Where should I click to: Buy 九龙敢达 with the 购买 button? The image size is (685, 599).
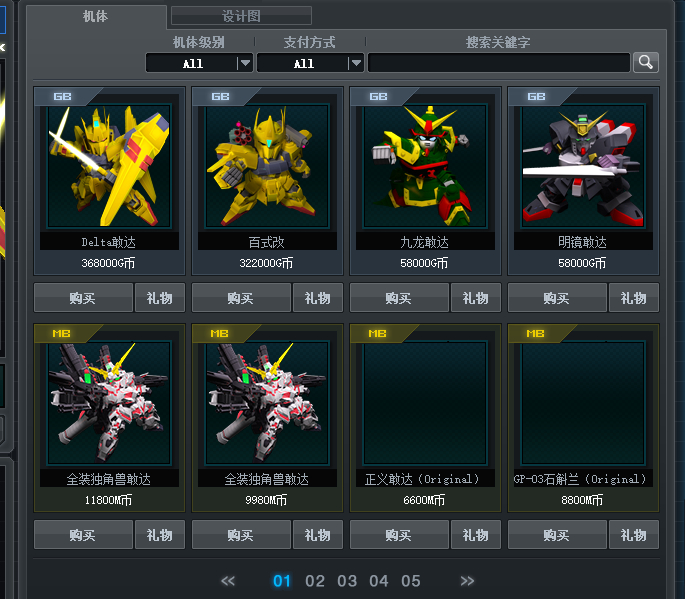[399, 298]
